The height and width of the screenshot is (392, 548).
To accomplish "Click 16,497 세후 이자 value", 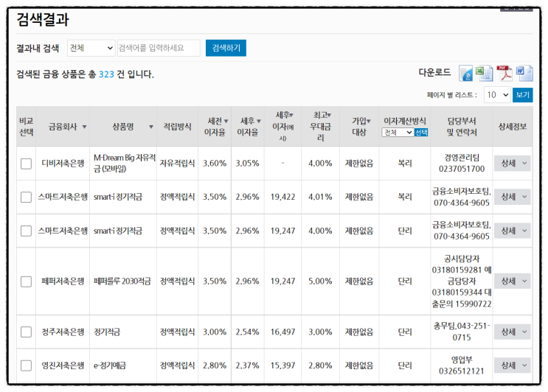I will [x=282, y=332].
